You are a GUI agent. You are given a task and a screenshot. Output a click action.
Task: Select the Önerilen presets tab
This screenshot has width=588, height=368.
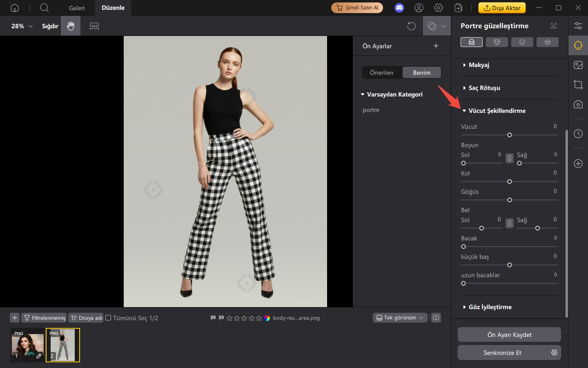click(381, 72)
